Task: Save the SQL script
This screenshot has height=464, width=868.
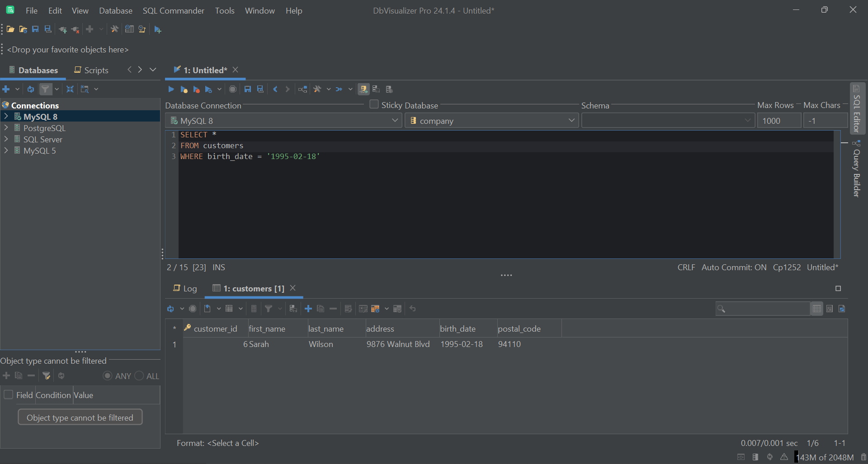Action: tap(247, 89)
